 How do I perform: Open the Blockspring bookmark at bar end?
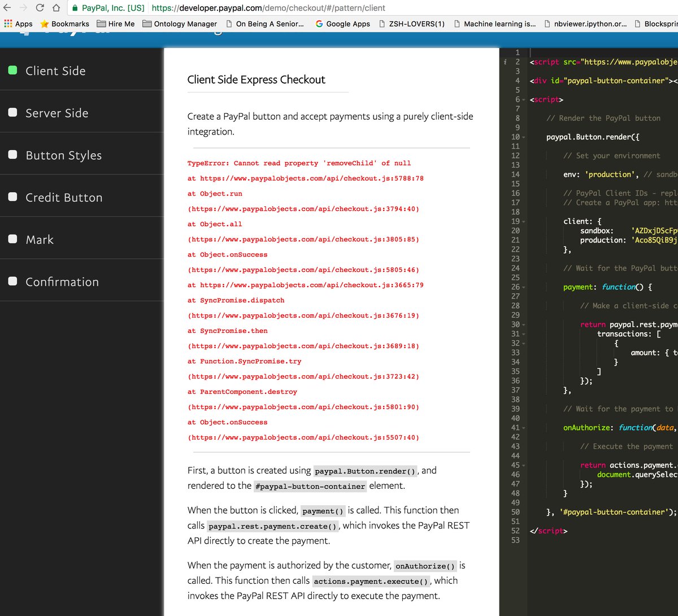pos(656,24)
